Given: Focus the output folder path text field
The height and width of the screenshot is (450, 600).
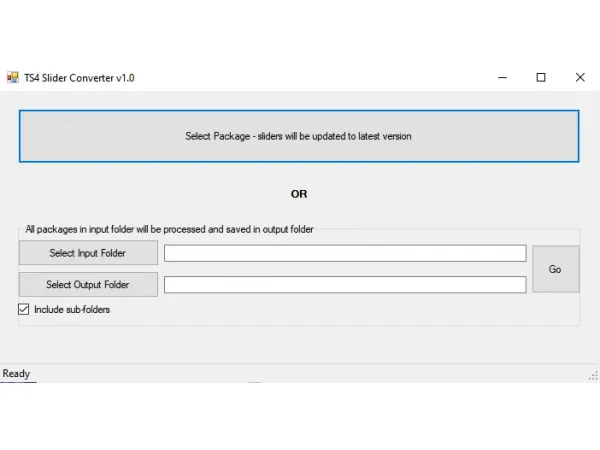Looking at the screenshot, I should (x=345, y=285).
